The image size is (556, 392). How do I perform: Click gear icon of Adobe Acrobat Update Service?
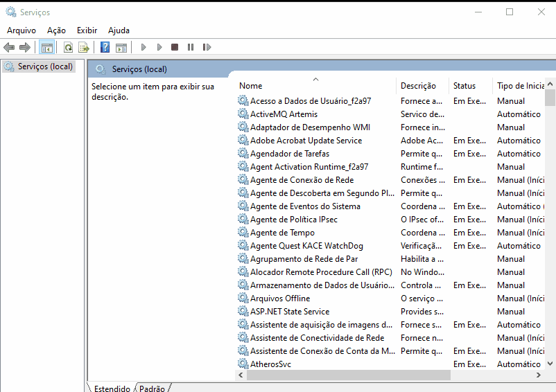243,140
